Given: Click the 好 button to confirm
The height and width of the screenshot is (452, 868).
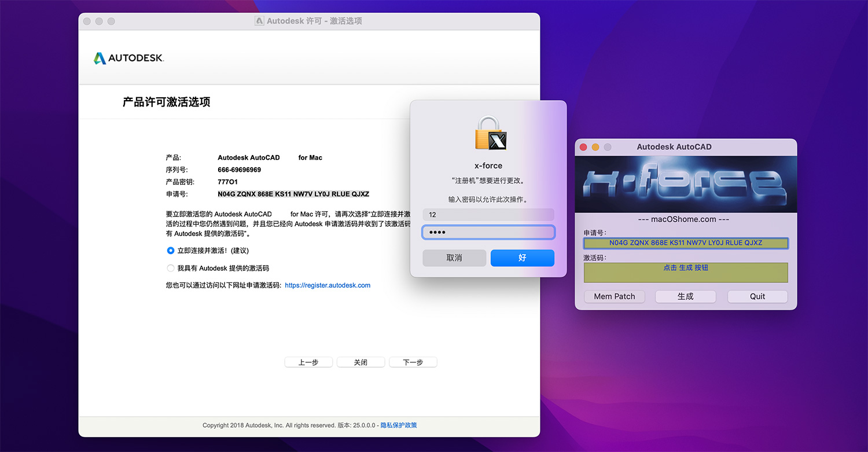Looking at the screenshot, I should [522, 258].
